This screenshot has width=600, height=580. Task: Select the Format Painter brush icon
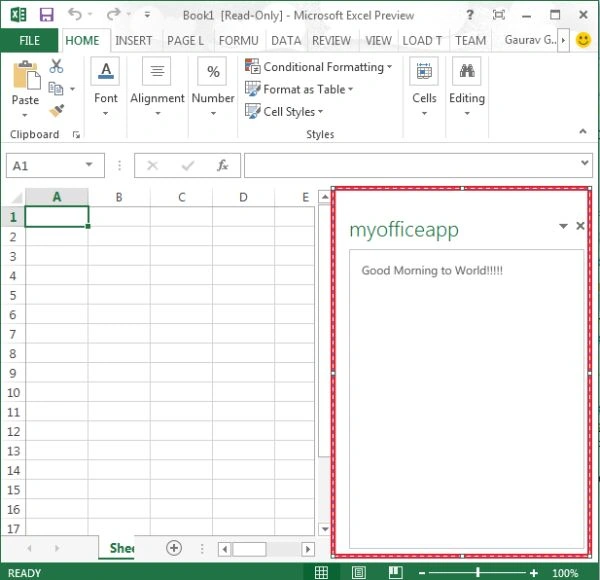coord(56,111)
